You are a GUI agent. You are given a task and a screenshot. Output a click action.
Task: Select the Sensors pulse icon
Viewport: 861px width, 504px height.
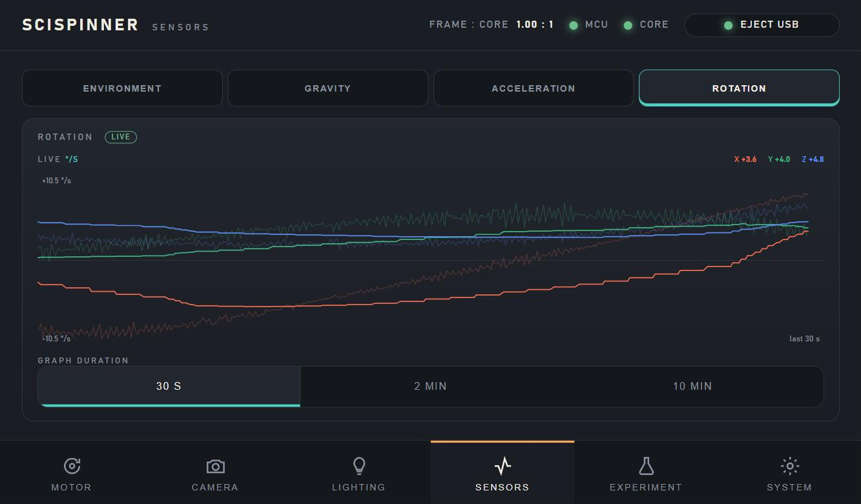coord(502,466)
